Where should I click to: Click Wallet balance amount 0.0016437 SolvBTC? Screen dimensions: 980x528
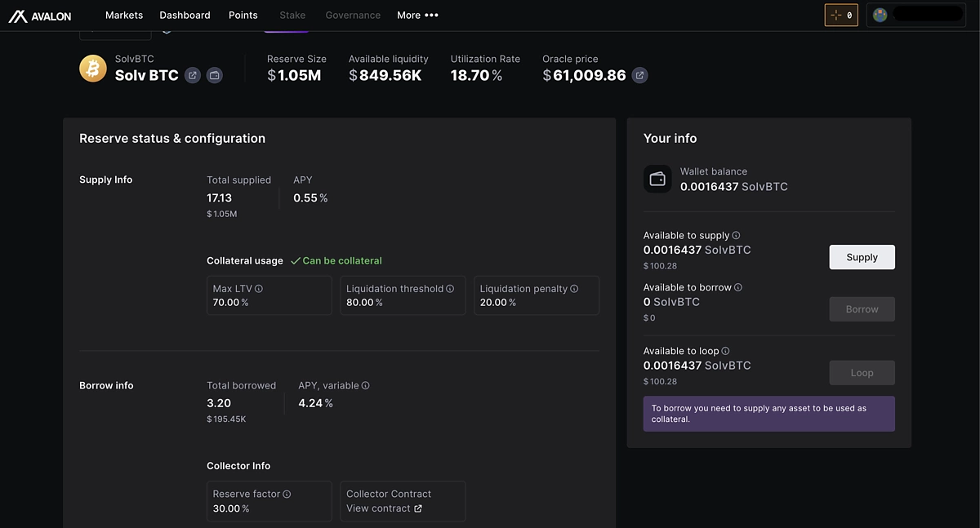pos(734,187)
